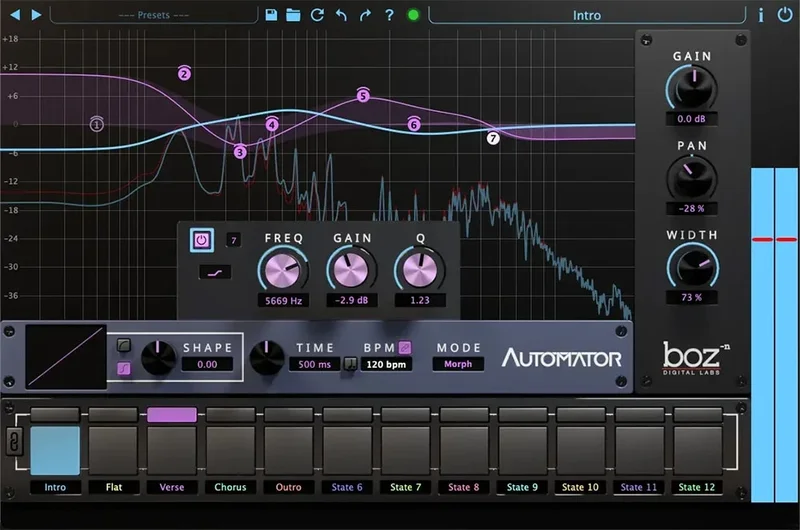
Task: Select EQ band node 1
Action: 96,124
